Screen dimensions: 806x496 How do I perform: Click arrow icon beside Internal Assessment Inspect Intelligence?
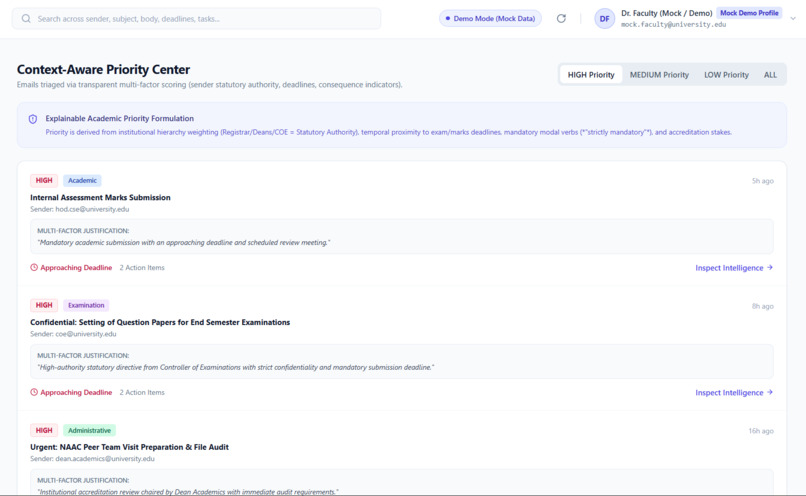770,267
